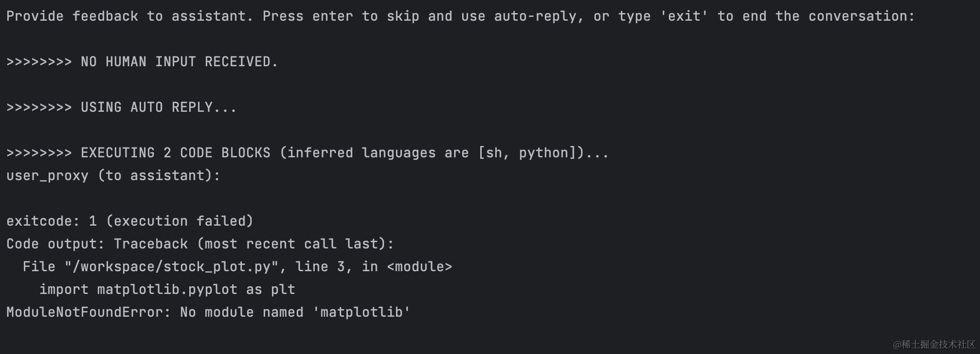Click the 'Code output: Traceback' line
Image resolution: width=980 pixels, height=354 pixels.
200,244
